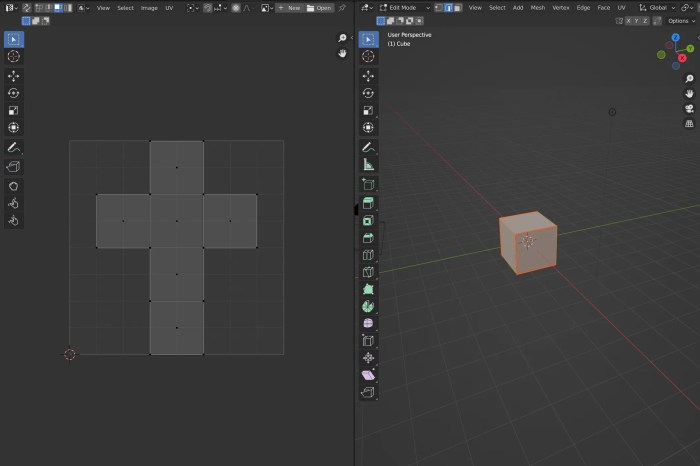Open the Edit Mode dropdown
The height and width of the screenshot is (466, 700).
point(405,8)
